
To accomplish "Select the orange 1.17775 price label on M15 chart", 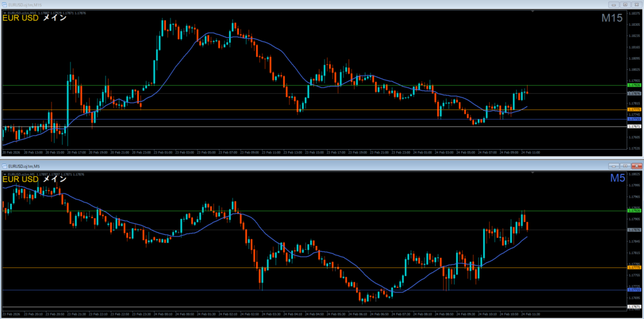I will tap(635, 109).
